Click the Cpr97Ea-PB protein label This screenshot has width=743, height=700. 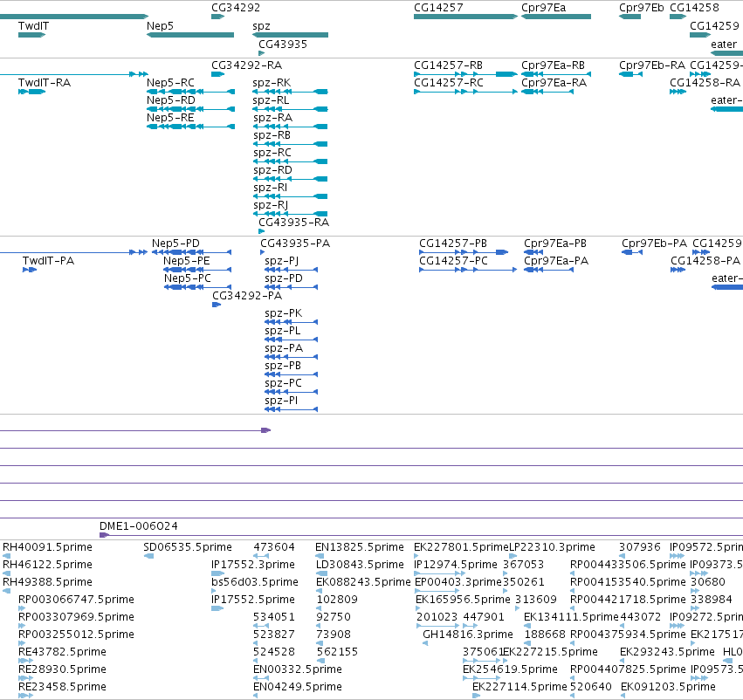[x=555, y=244]
